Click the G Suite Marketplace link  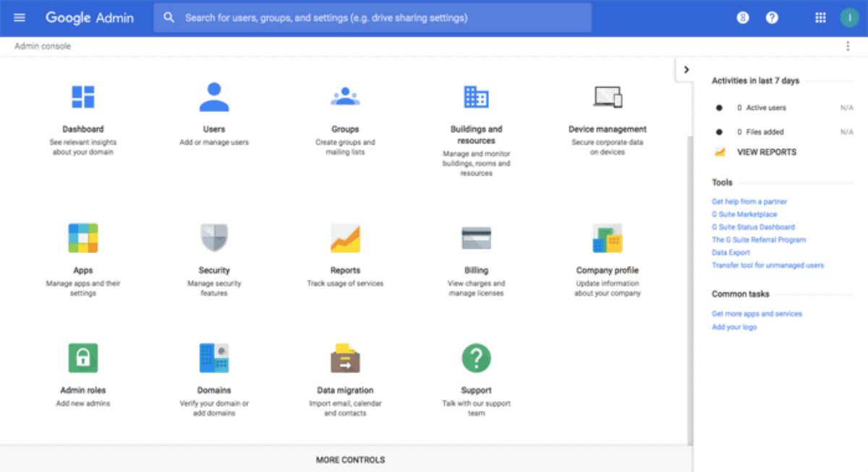(744, 215)
